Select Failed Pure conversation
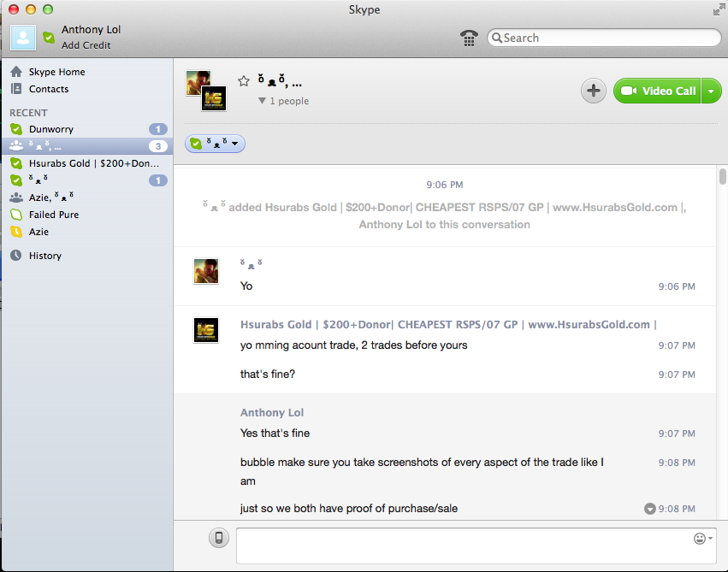Screen dimensions: 728x572 coord(87,215)
